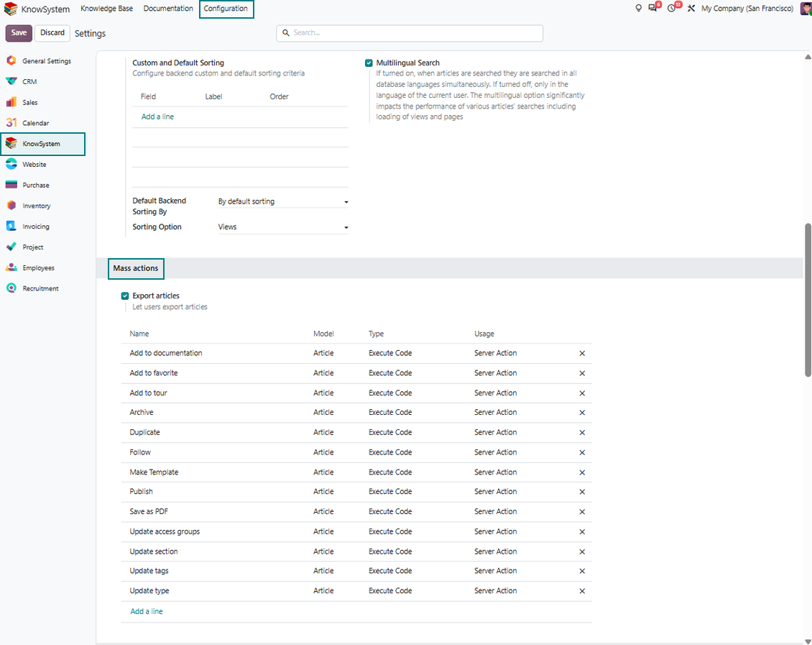Open the developer tools wrench icon
The height and width of the screenshot is (645, 812).
coord(691,9)
